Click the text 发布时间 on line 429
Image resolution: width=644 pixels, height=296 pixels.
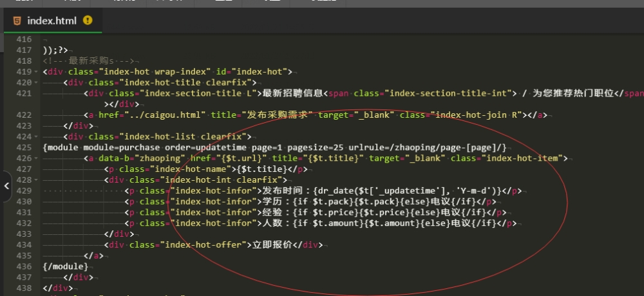coord(283,190)
